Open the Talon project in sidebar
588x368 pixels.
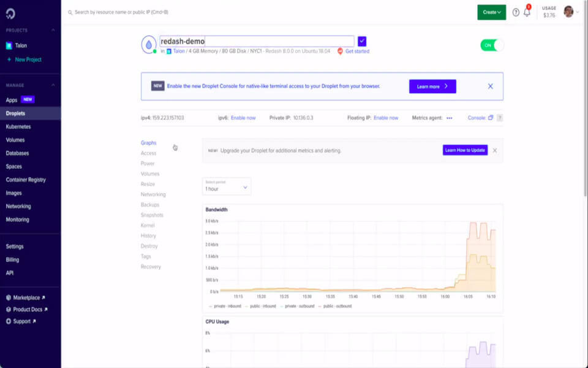21,45
